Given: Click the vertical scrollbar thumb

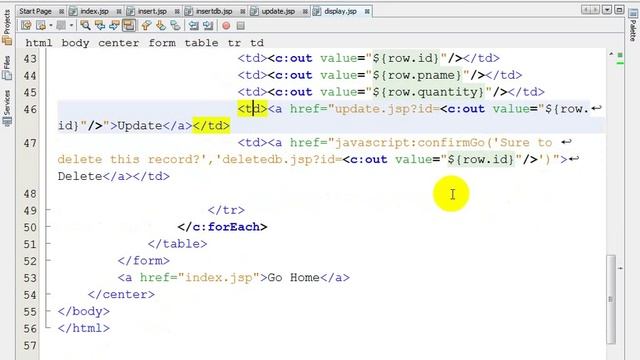Looking at the screenshot, I should (x=611, y=299).
